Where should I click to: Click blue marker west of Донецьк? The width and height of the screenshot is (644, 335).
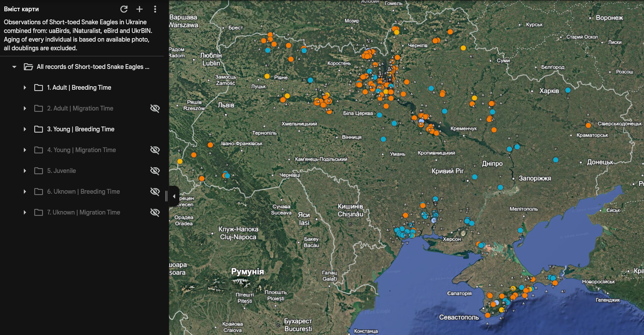pyautogui.click(x=556, y=160)
